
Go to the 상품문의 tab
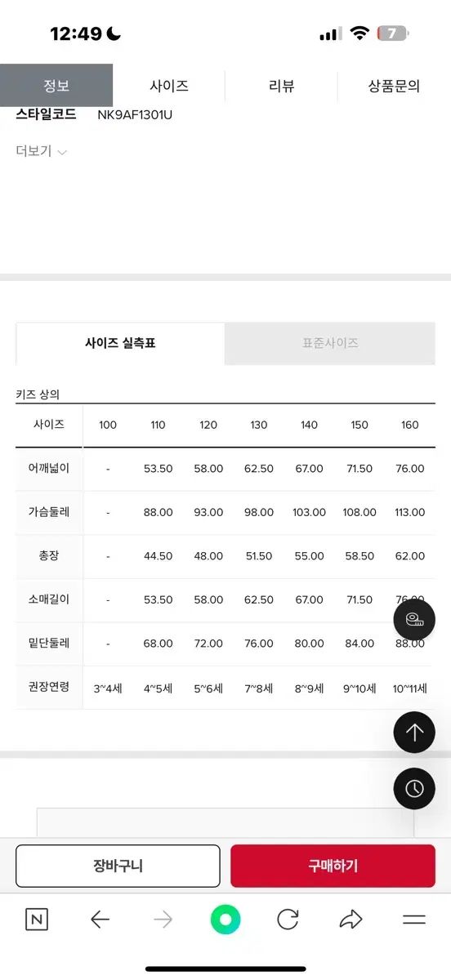(394, 86)
